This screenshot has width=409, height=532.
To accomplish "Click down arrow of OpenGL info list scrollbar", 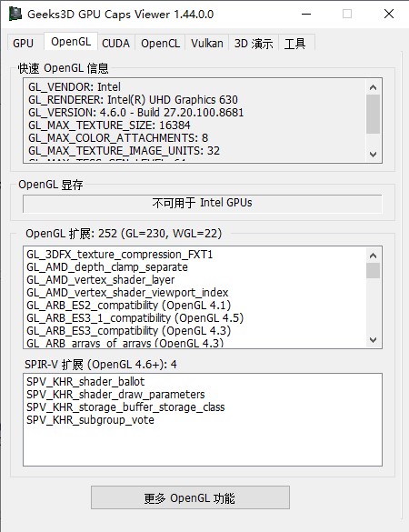I will tap(373, 155).
